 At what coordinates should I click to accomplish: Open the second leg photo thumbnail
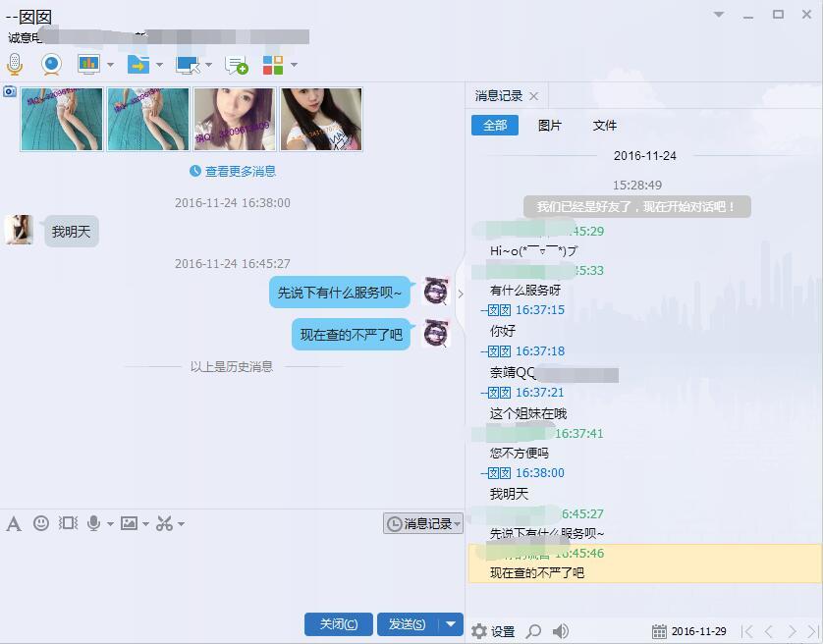pos(148,119)
